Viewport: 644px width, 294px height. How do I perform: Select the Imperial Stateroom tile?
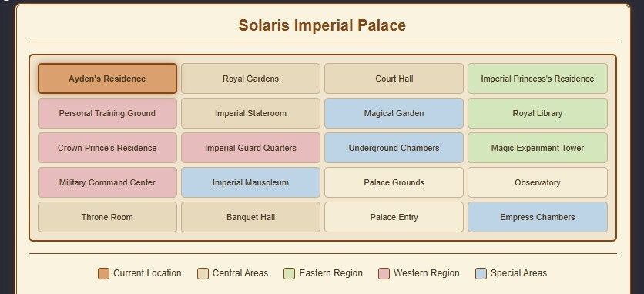tap(250, 113)
